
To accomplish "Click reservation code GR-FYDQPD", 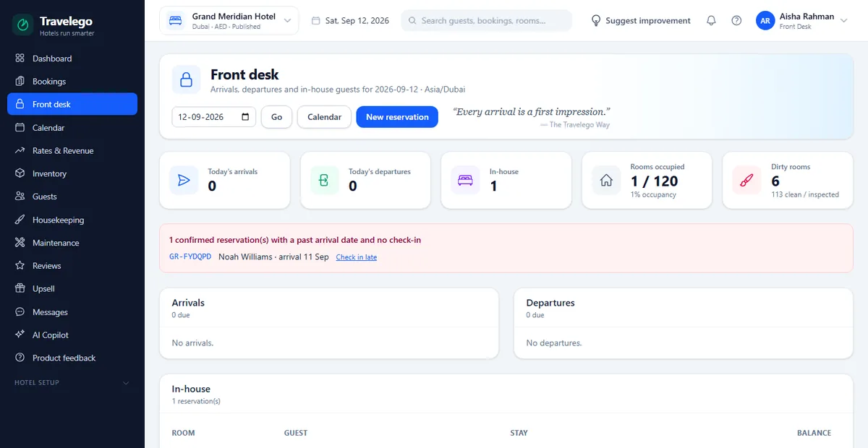I will click(190, 257).
